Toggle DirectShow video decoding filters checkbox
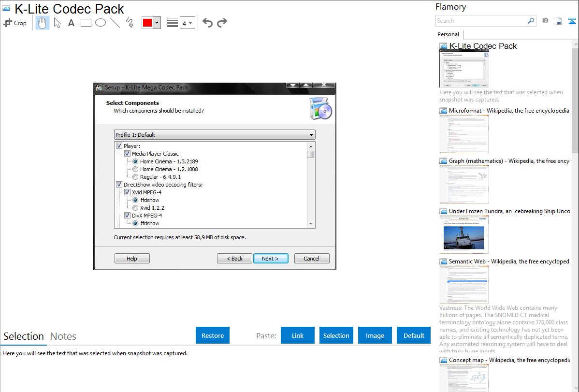 tap(119, 184)
